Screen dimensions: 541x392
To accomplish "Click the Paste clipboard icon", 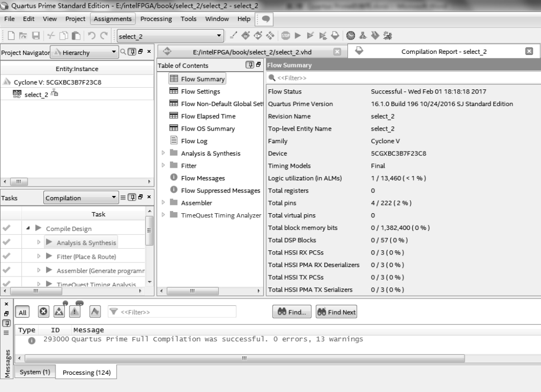I will tap(76, 36).
